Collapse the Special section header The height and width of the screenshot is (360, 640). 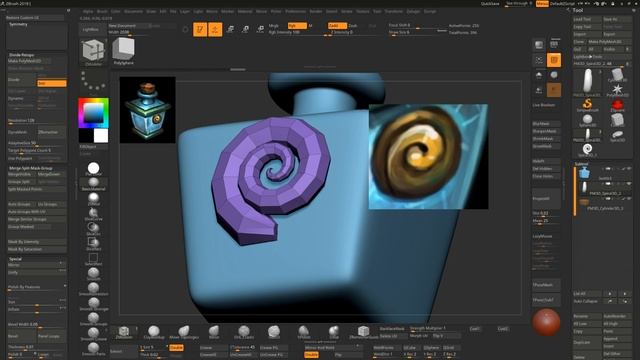click(16, 259)
